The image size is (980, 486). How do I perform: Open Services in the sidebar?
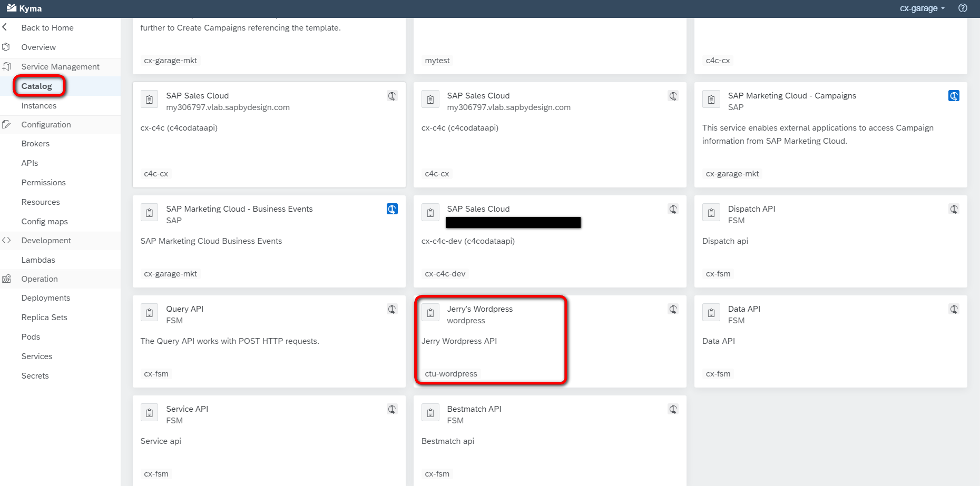click(x=37, y=356)
